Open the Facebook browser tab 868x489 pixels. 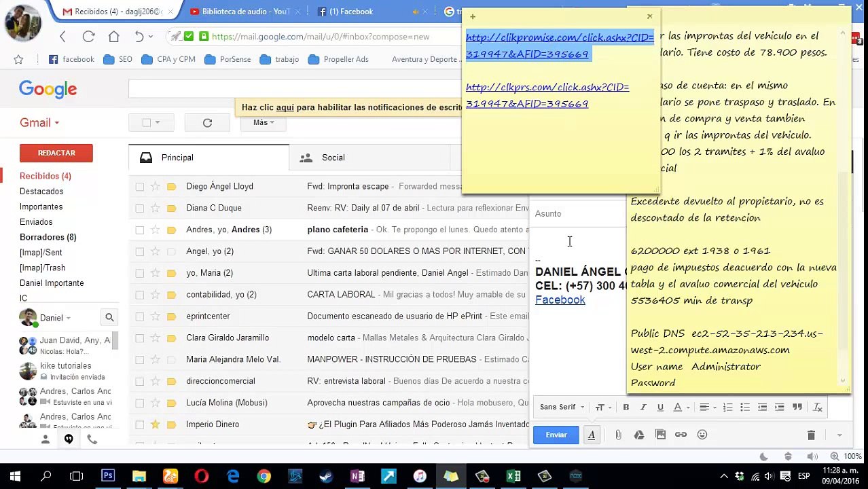coord(351,12)
